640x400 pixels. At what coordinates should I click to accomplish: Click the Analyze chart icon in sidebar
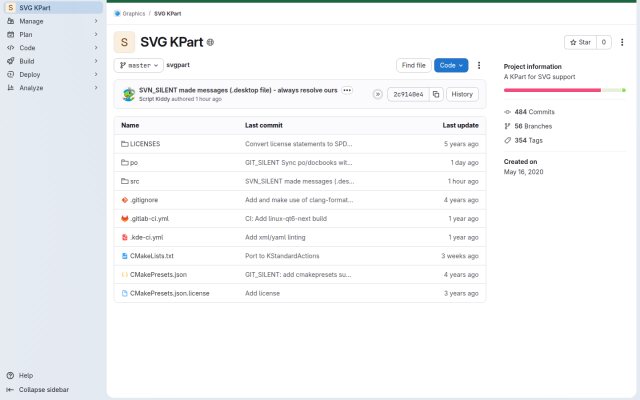pos(11,88)
